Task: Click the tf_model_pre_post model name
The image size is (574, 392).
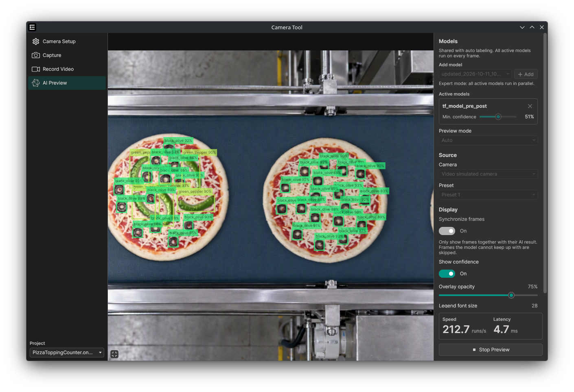Action: pyautogui.click(x=464, y=106)
